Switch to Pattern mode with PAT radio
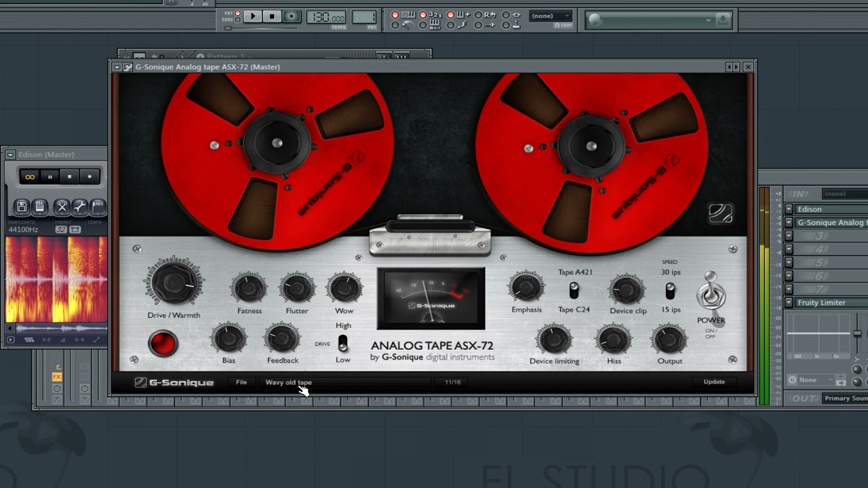Image resolution: width=868 pixels, height=488 pixels. 237,13
